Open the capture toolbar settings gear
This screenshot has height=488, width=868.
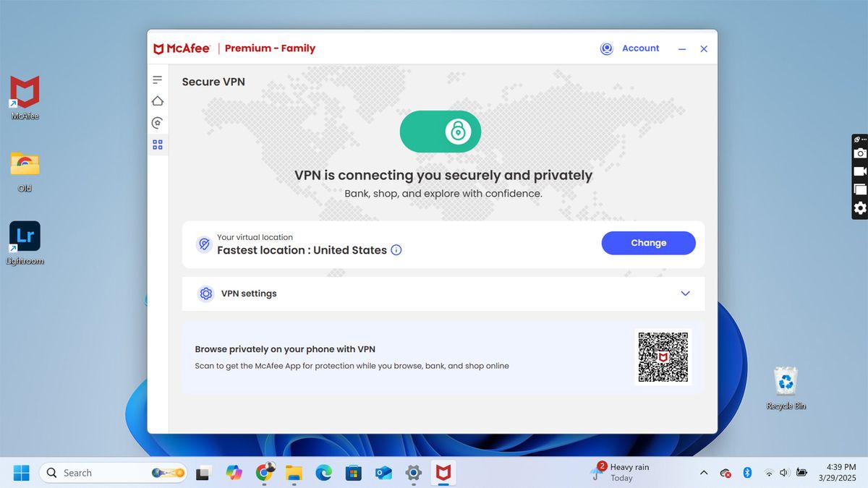(x=859, y=207)
